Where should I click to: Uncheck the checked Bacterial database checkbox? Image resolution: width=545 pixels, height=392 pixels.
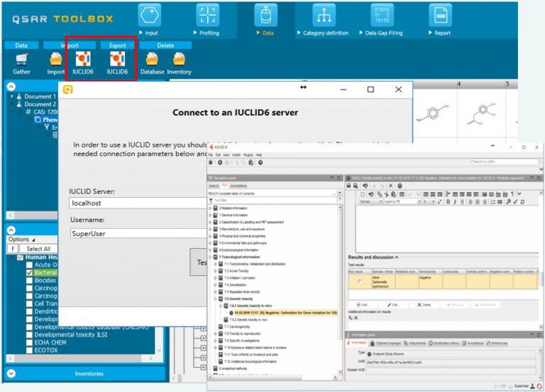[29, 272]
